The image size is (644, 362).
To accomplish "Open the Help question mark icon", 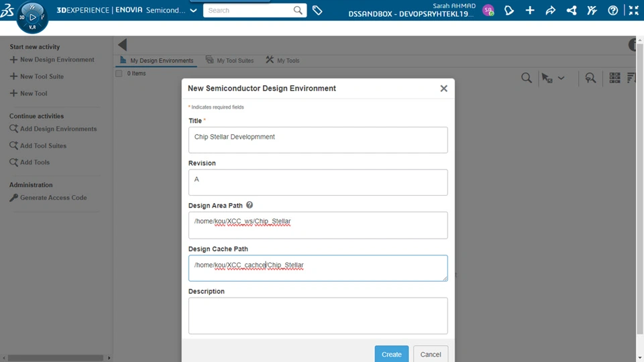I will [x=612, y=10].
